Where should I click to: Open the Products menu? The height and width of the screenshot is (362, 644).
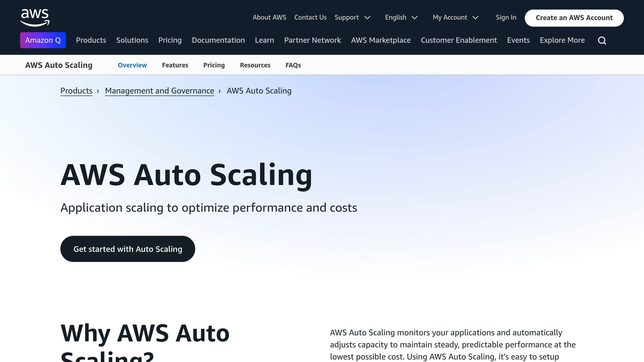coord(91,40)
